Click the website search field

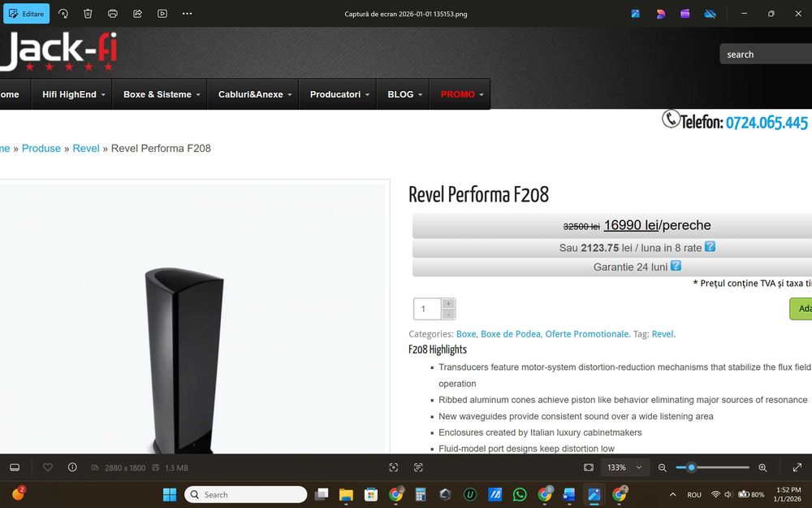coord(766,54)
